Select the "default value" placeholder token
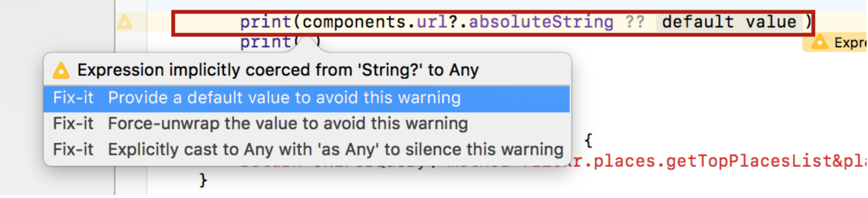Image resolution: width=868 pixels, height=198 pixels. 729,22
